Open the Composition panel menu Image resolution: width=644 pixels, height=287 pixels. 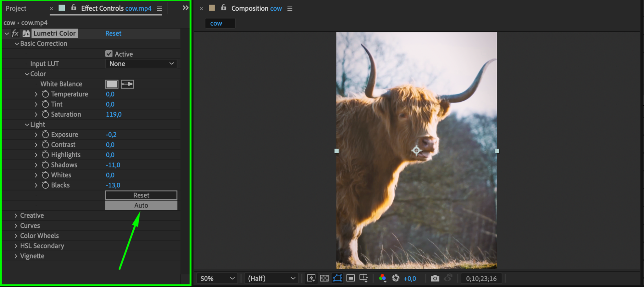pos(290,9)
